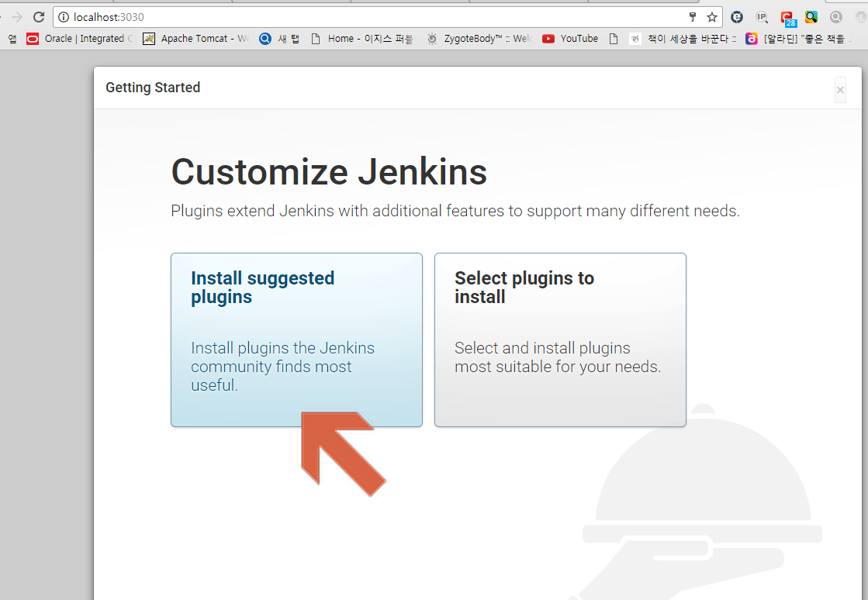Open saved password key icon

[x=692, y=17]
